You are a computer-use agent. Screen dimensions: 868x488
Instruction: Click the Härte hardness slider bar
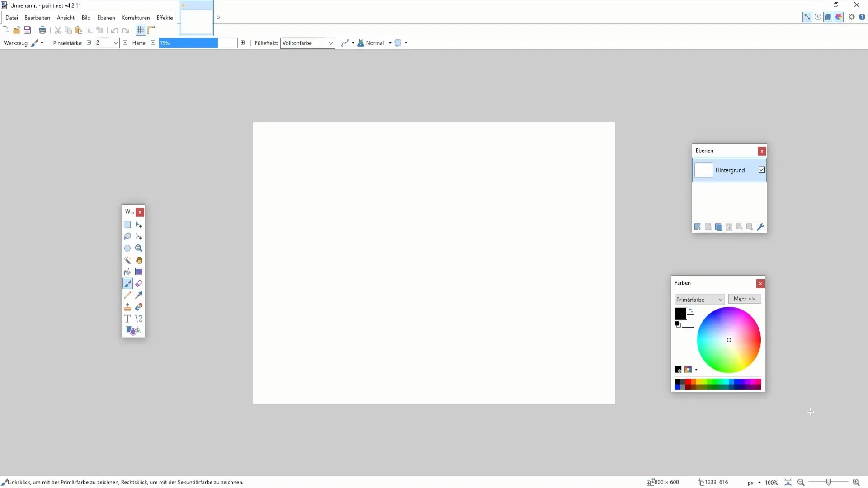(x=198, y=43)
